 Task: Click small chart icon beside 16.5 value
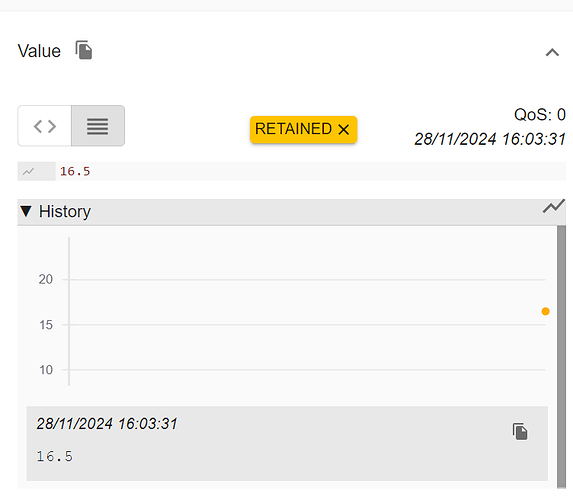[x=29, y=171]
